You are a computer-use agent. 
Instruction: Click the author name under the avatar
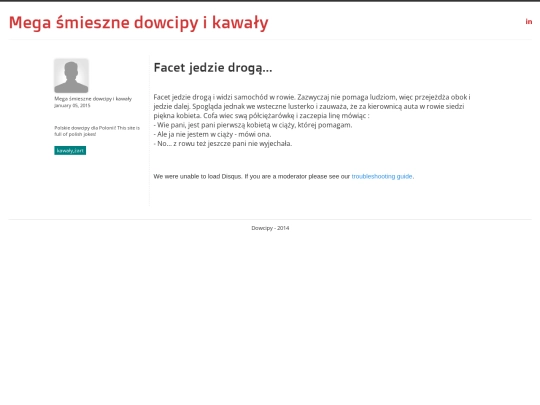click(x=93, y=99)
